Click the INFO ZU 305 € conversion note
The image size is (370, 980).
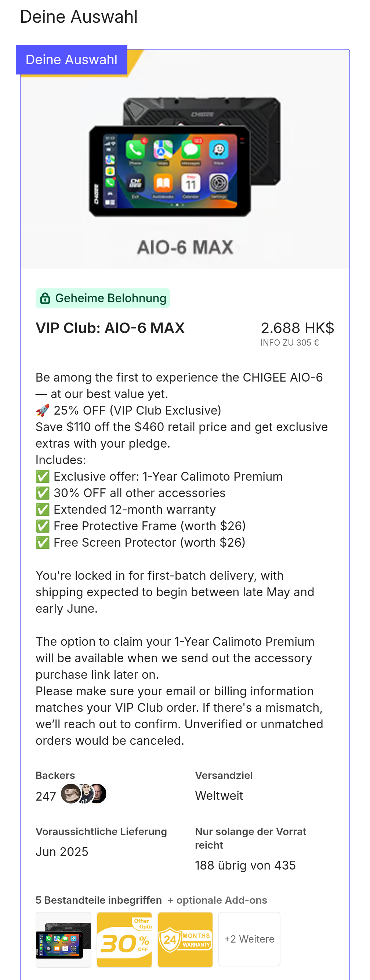tap(290, 343)
